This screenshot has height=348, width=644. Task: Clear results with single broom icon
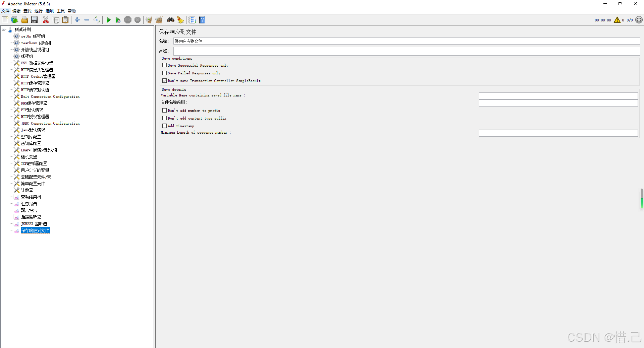coord(149,20)
